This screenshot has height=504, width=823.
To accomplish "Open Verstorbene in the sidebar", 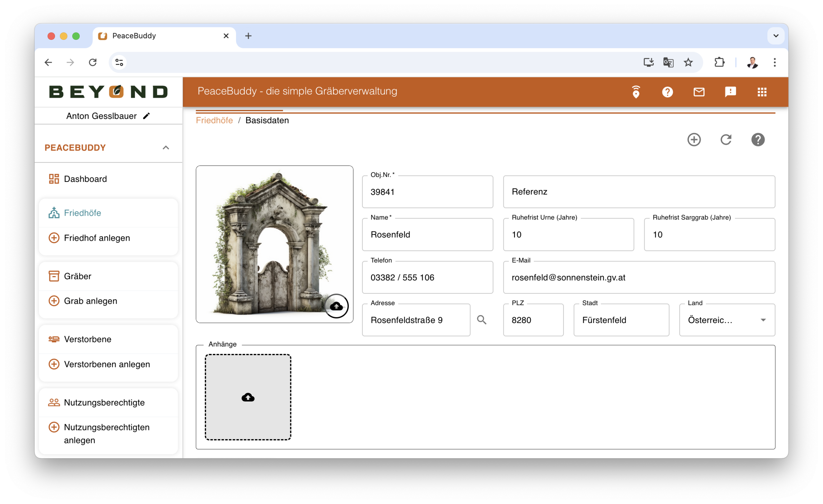I will pyautogui.click(x=87, y=339).
